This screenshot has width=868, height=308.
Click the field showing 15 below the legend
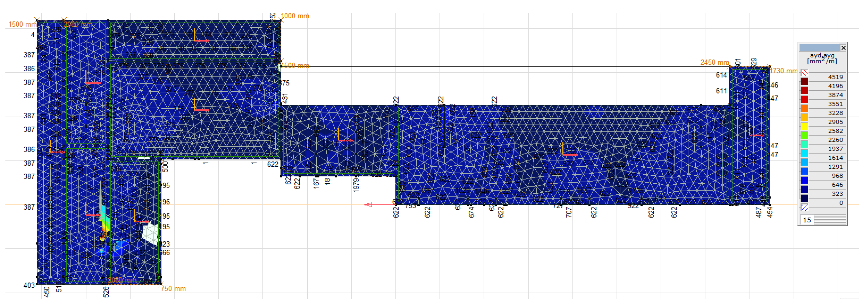(x=808, y=220)
